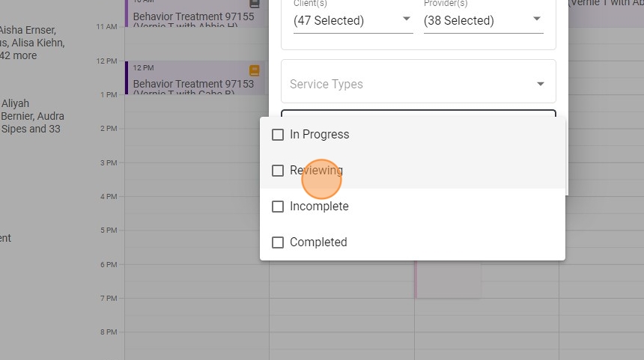This screenshot has width=644, height=360.
Task: Expand the Provider(s) dropdown arrow
Action: click(x=537, y=19)
